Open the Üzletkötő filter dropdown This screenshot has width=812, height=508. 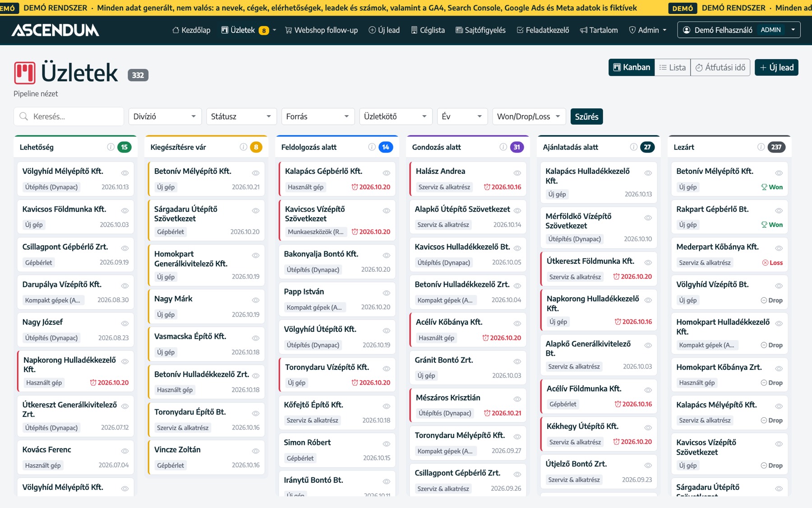click(396, 117)
